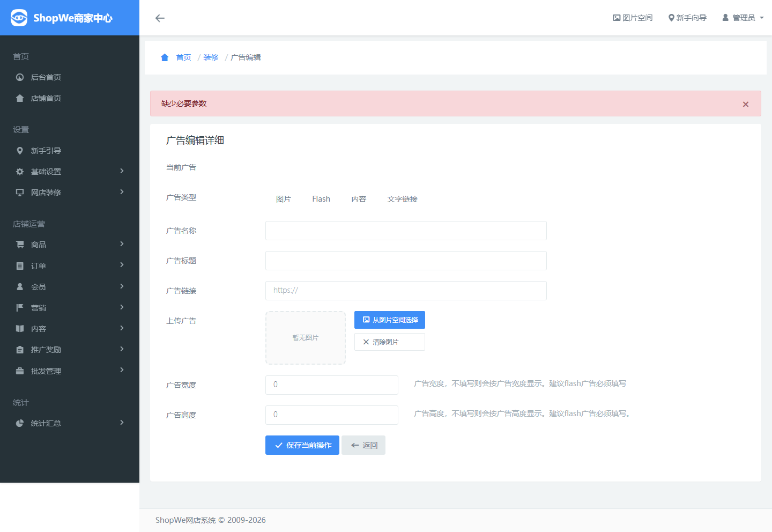This screenshot has width=772, height=532.
Task: Open the 商品 sidebar menu
Action: [x=70, y=245]
